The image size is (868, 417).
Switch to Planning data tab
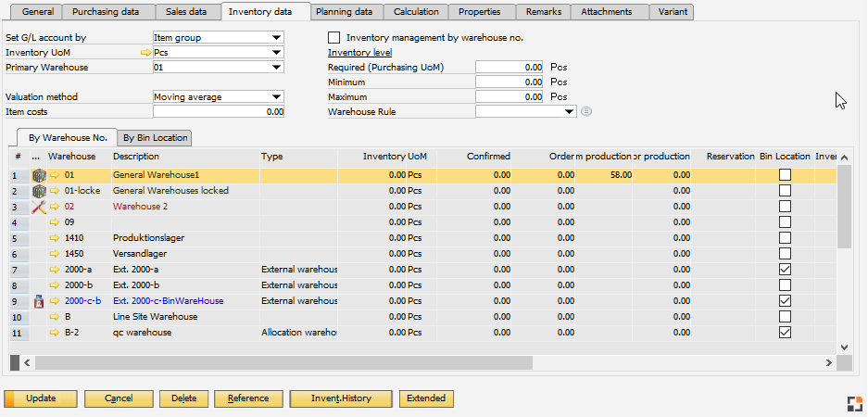click(344, 12)
